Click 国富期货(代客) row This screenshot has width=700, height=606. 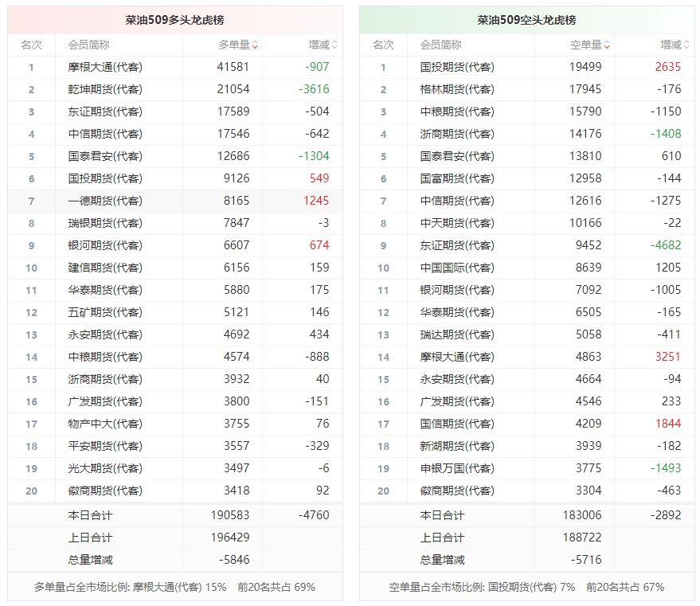tap(526, 178)
